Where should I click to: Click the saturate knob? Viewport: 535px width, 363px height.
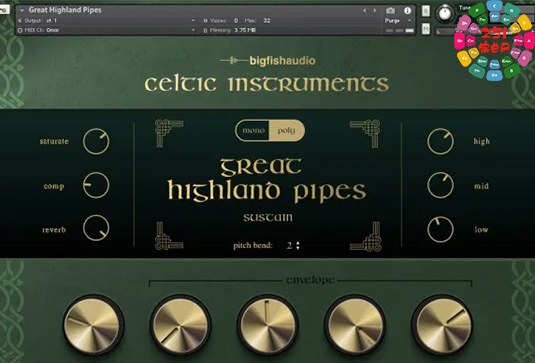click(x=96, y=141)
